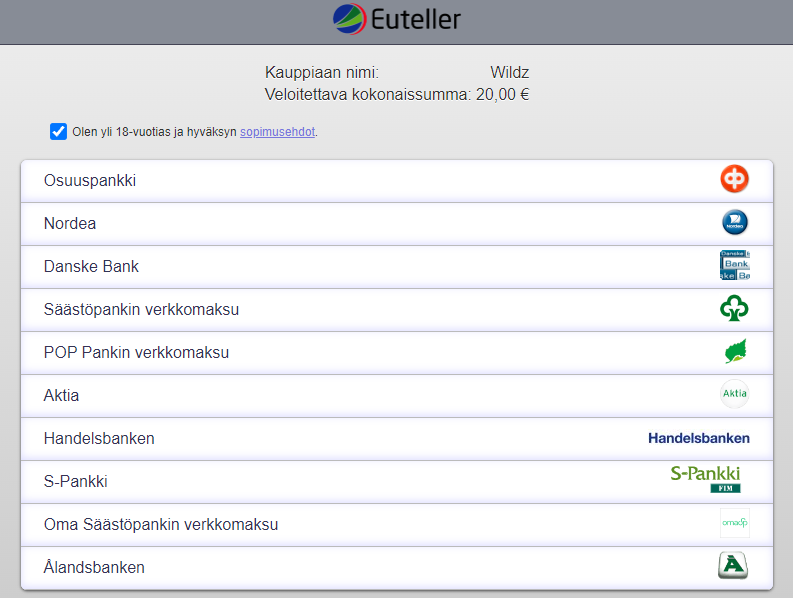
Task: Select Säästöpankin verkkomaksu option
Action: [x=397, y=310]
